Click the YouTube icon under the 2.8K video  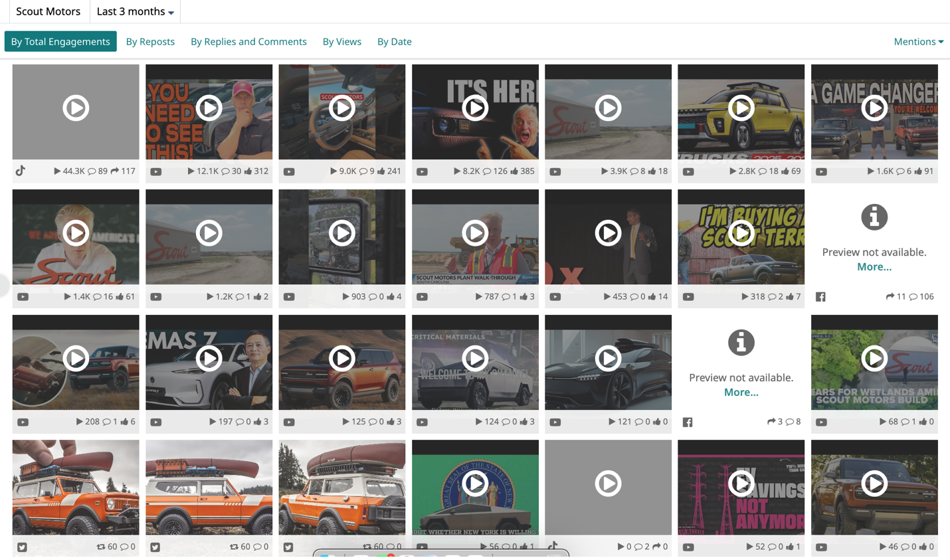point(688,171)
